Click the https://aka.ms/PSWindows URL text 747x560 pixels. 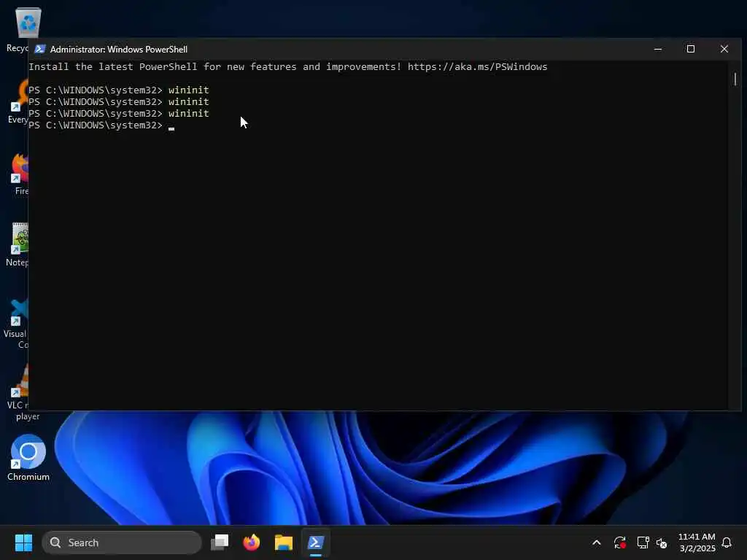[477, 66]
